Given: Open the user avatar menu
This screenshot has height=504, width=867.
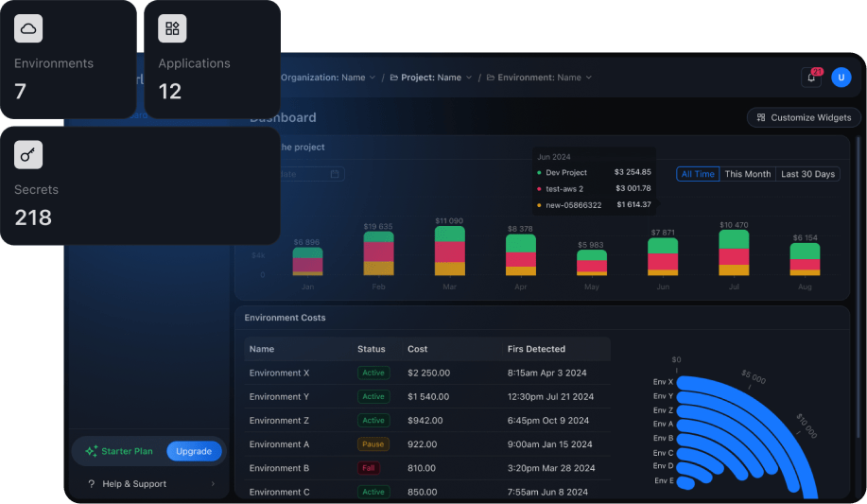Looking at the screenshot, I should click(x=841, y=78).
